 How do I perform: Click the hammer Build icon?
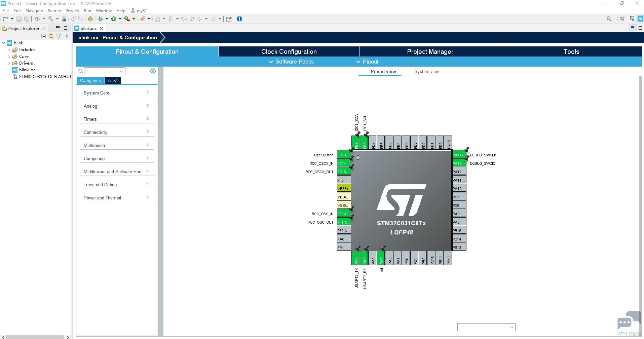pos(51,19)
